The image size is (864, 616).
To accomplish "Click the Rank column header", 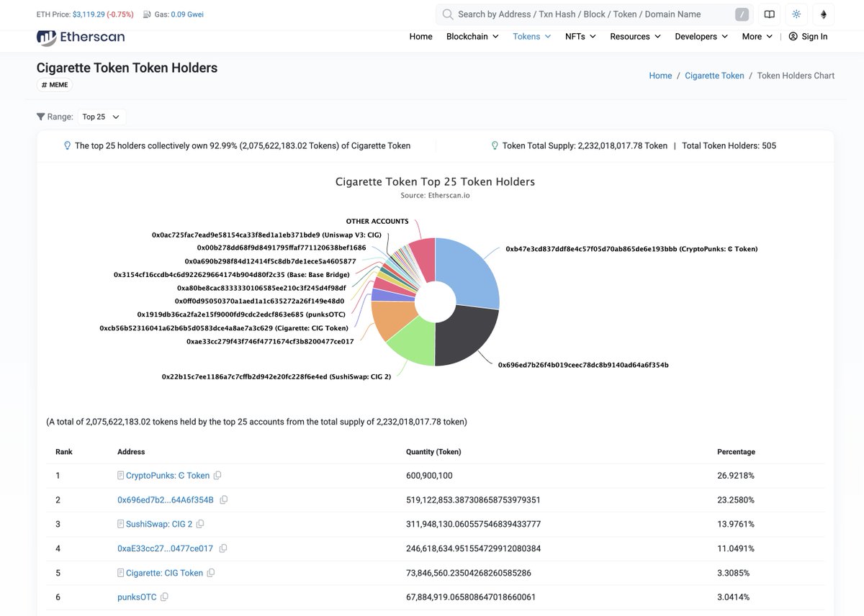I will 64,452.
